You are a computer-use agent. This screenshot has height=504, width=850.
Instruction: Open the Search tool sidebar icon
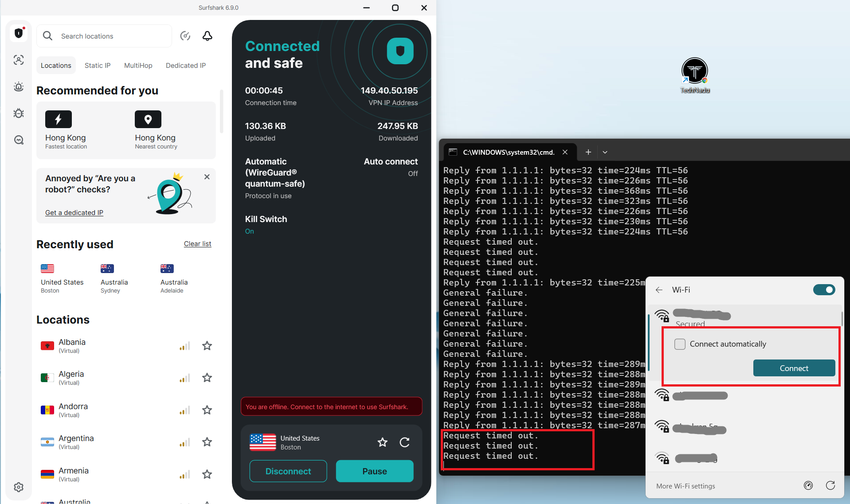(x=19, y=140)
